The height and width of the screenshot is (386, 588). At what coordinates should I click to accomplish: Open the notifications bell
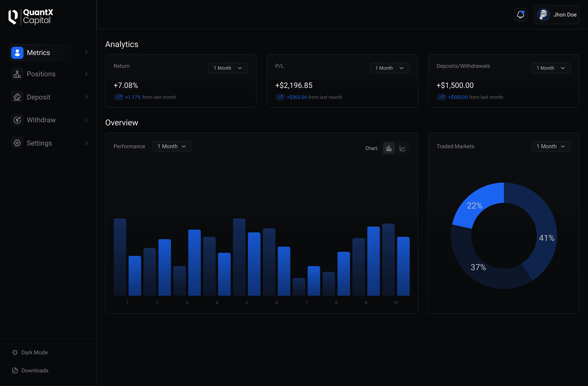coord(521,15)
